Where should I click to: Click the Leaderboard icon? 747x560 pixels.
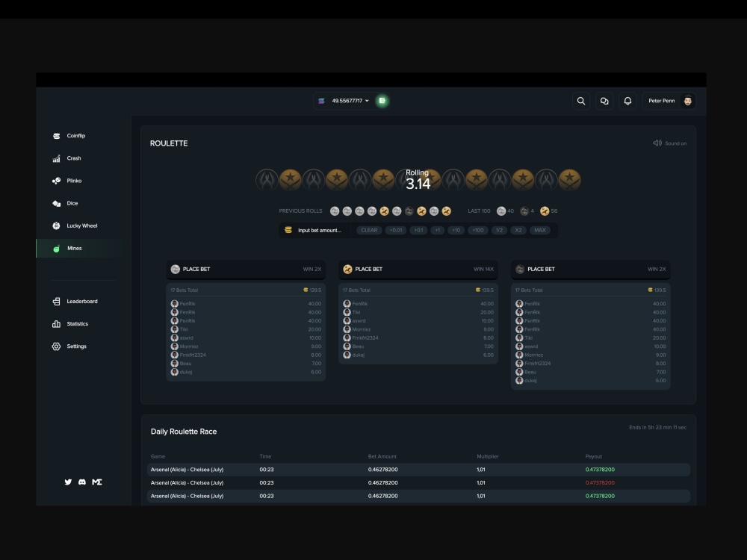click(56, 302)
